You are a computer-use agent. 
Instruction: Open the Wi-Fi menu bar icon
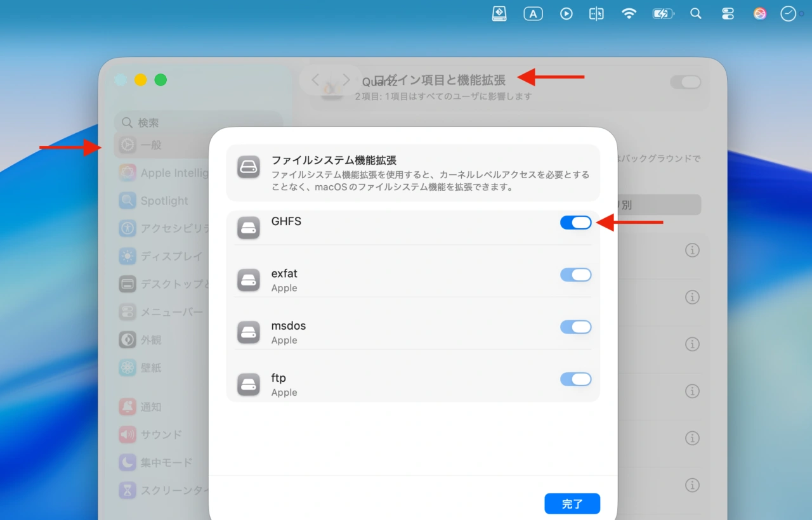629,13
